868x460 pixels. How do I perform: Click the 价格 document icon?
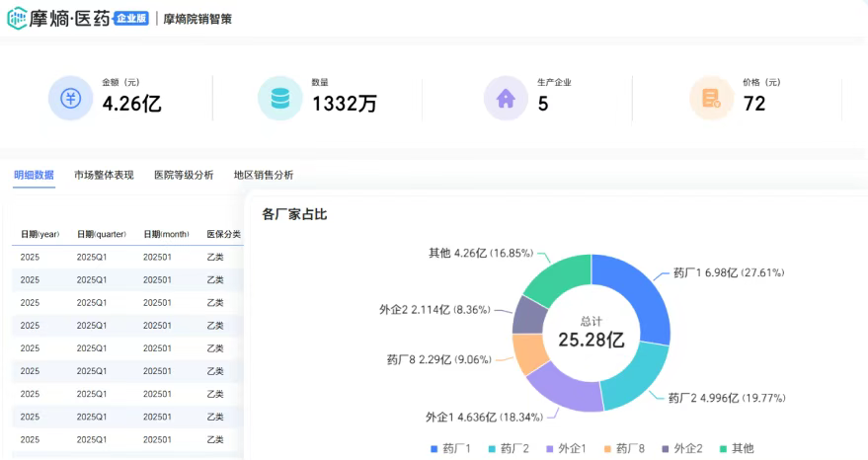[x=711, y=99]
